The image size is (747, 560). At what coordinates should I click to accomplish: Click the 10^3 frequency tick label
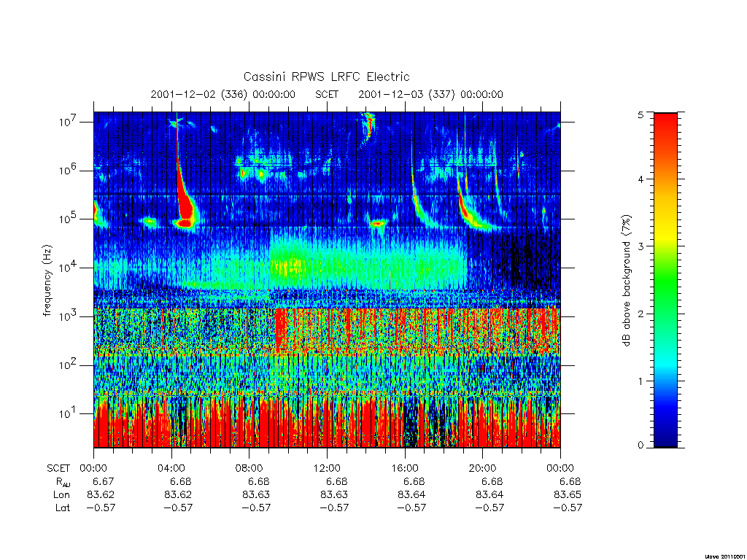tap(68, 316)
